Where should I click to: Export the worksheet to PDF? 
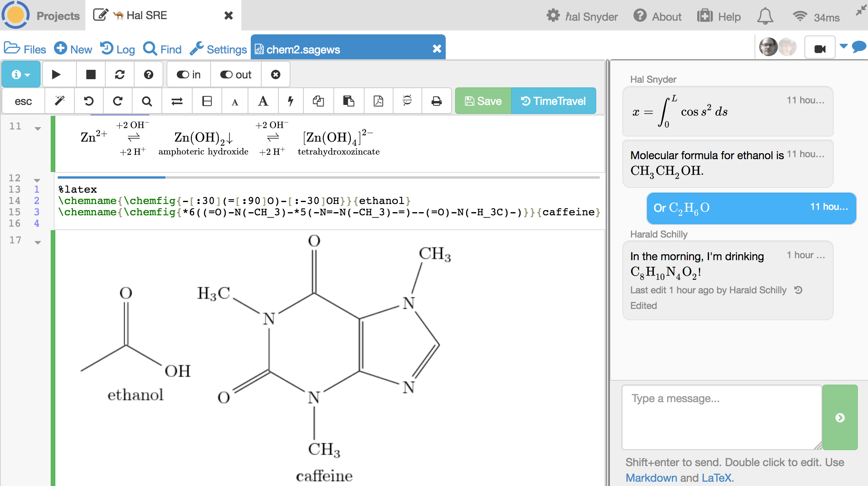click(378, 101)
